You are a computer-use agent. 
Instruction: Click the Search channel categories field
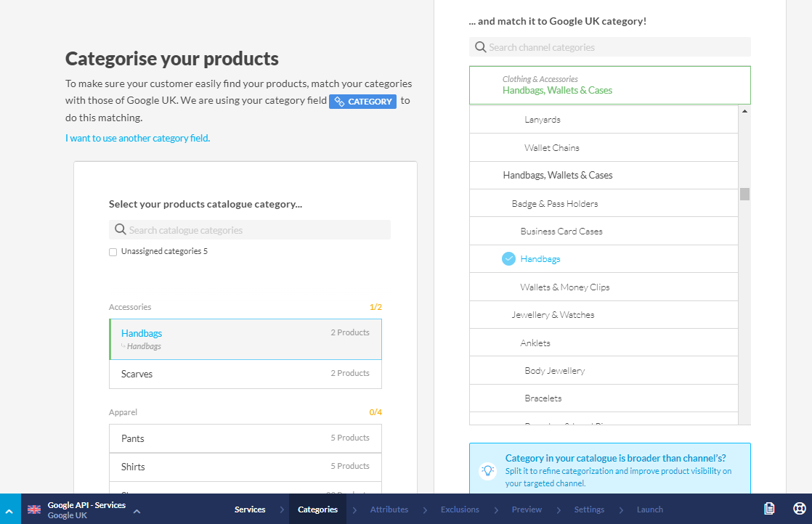617,47
